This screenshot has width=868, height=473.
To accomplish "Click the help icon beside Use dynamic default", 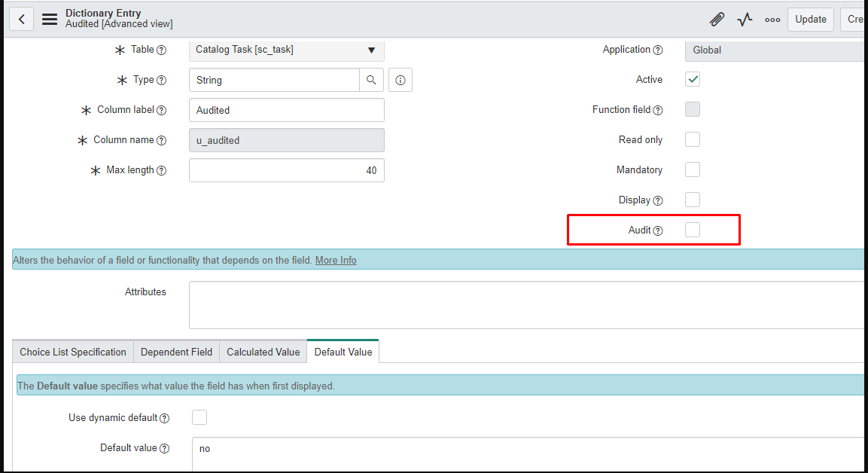I will (x=164, y=418).
